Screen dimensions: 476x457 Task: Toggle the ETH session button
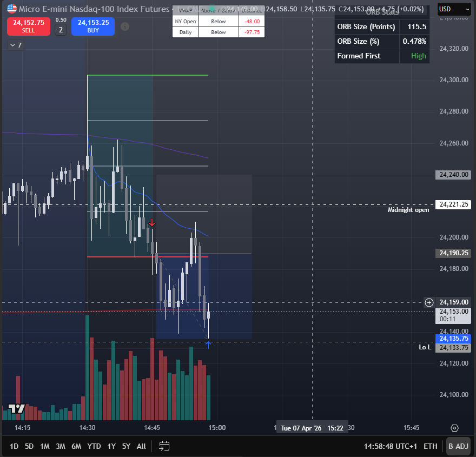point(431,446)
